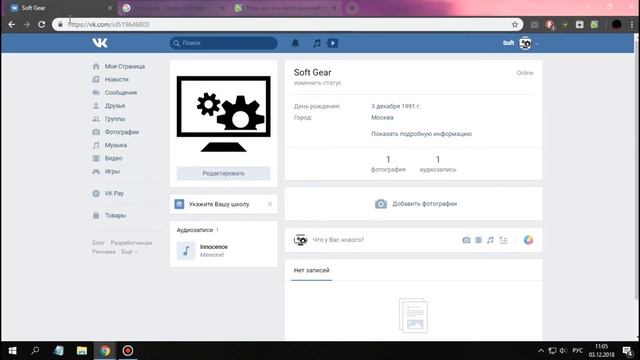Open the Аудиозаписи block header
640x360 pixels.
click(198, 230)
